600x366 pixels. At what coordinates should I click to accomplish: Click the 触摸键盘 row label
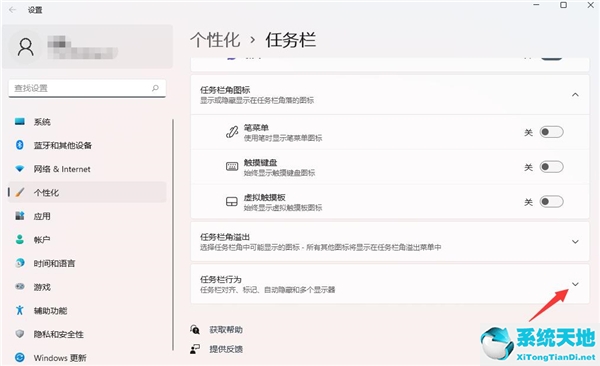pyautogui.click(x=260, y=163)
